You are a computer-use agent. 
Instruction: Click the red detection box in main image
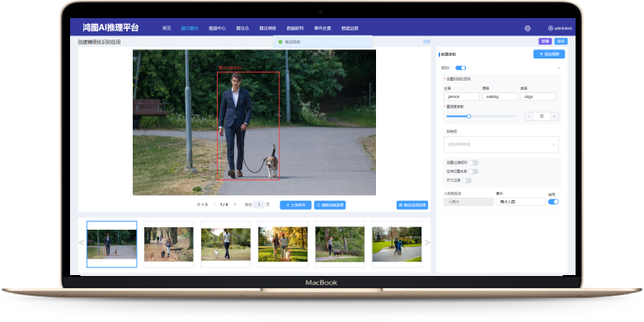click(248, 126)
